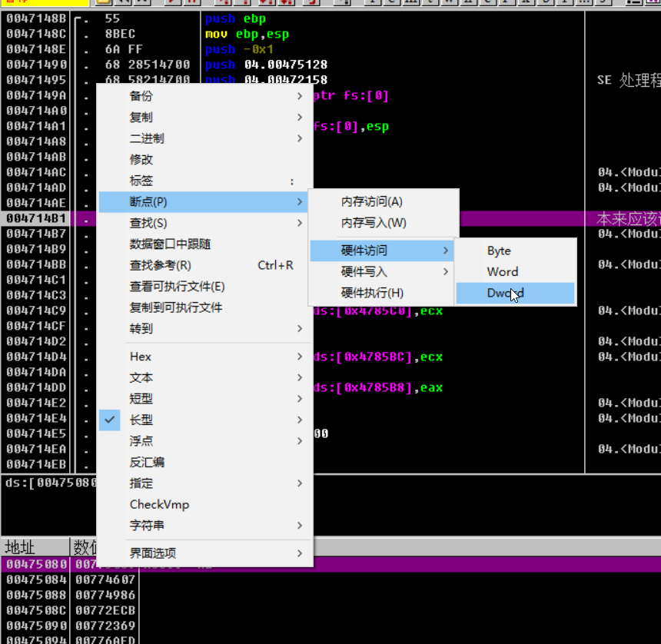This screenshot has width=661, height=644.
Task: Select 查看可执行文件(E) option
Action: click(206, 287)
